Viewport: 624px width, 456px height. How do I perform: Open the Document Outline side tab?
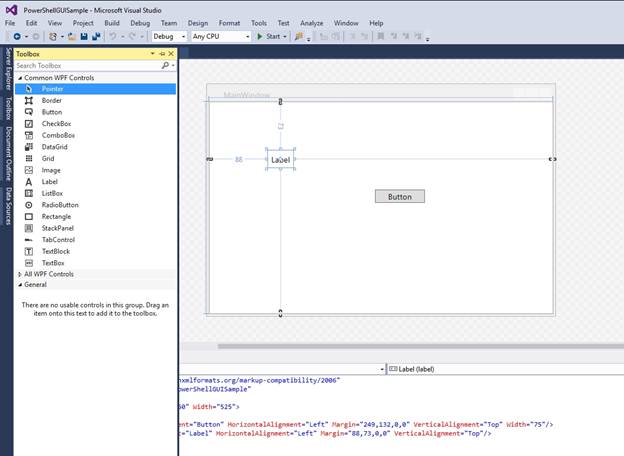(x=8, y=154)
